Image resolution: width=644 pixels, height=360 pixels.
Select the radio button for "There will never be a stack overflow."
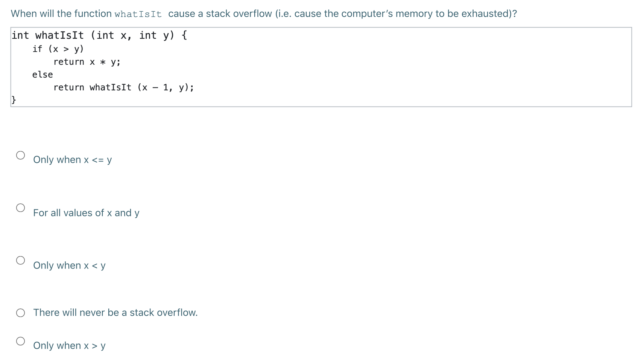tap(21, 312)
